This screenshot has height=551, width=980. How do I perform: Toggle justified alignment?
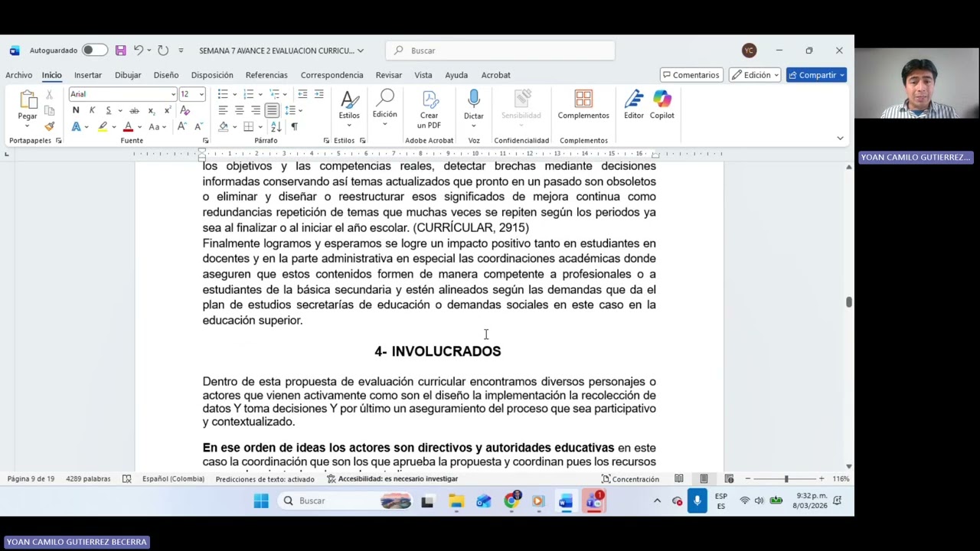[272, 110]
